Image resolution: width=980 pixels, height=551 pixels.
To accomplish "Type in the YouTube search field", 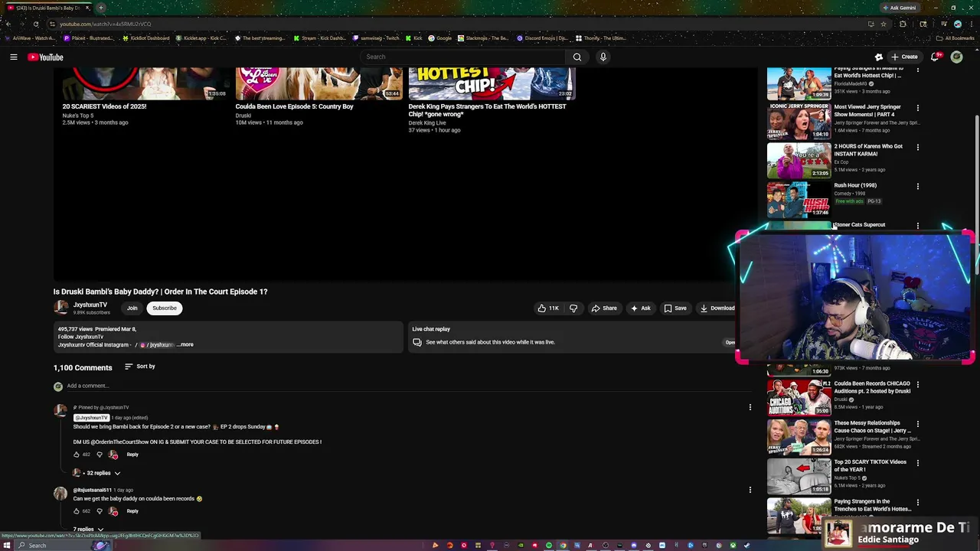I will 462,57.
